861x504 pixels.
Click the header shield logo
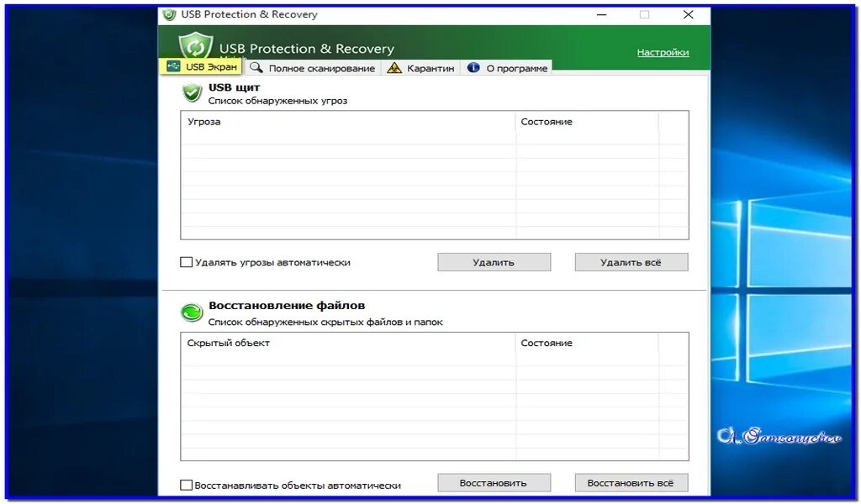click(195, 46)
